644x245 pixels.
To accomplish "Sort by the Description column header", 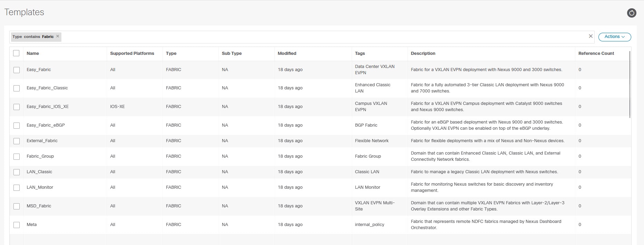I will [423, 53].
